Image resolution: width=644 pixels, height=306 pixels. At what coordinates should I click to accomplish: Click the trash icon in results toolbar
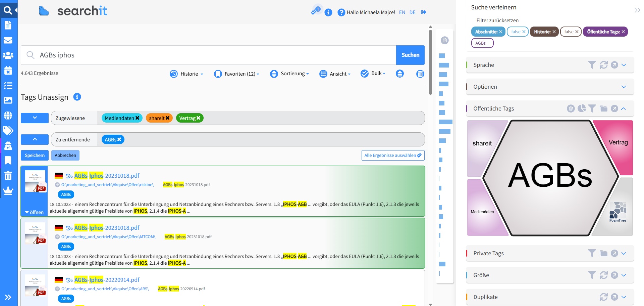tap(420, 74)
